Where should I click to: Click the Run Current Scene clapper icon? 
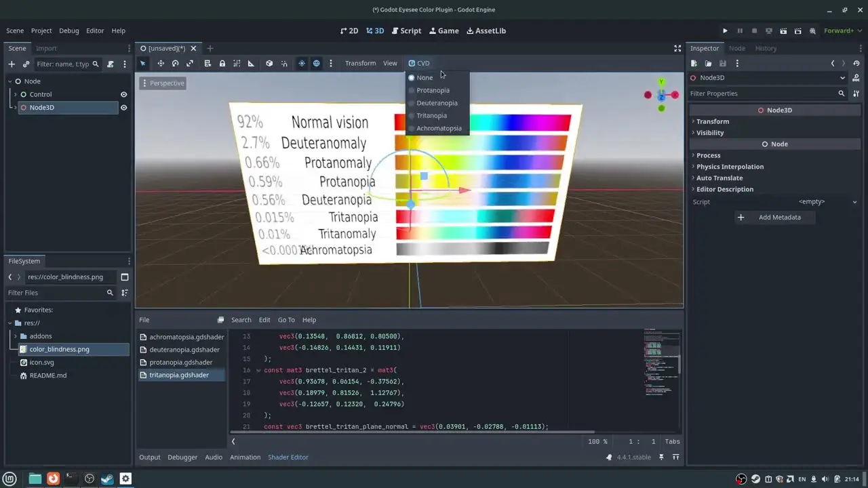pyautogui.click(x=783, y=30)
